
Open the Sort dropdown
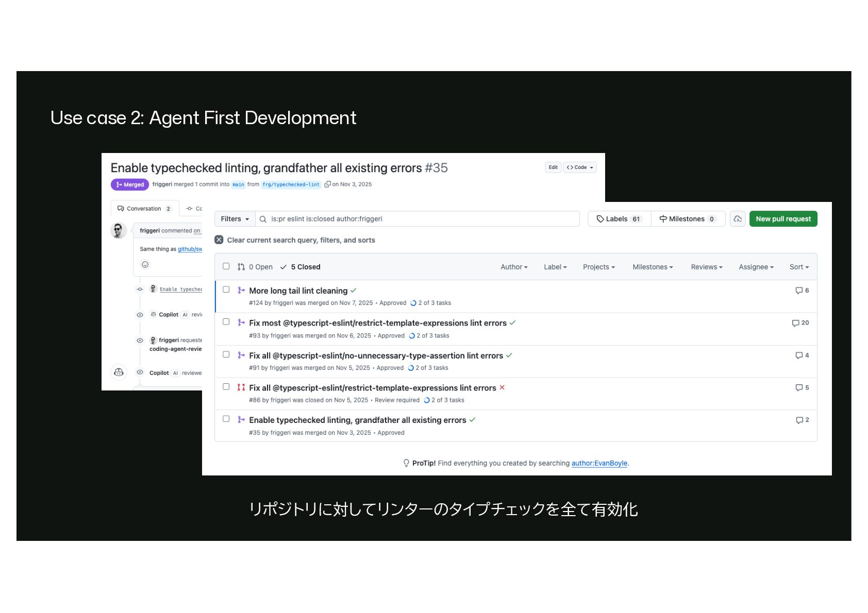click(x=799, y=267)
